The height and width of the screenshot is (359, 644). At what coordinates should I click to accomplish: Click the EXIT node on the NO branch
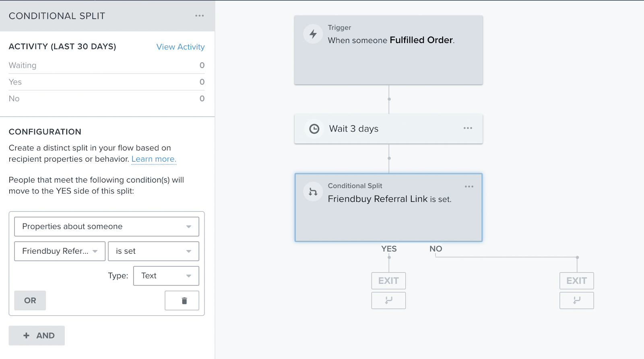coord(576,281)
